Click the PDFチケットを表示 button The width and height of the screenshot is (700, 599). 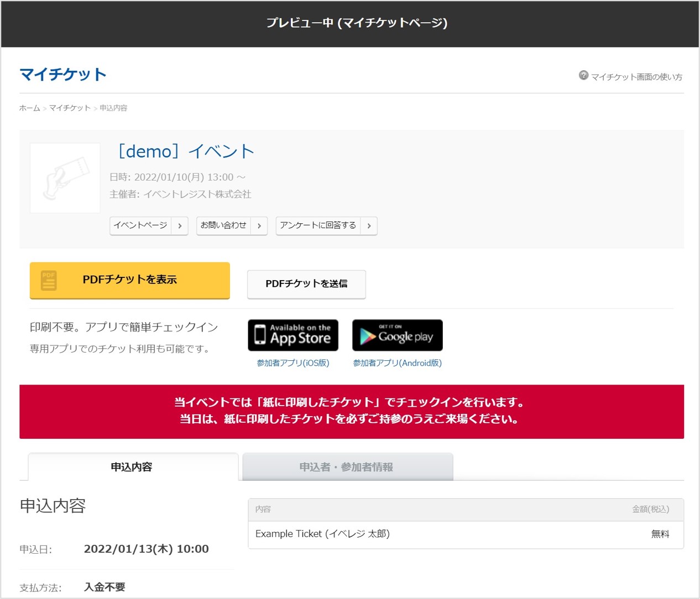(129, 280)
